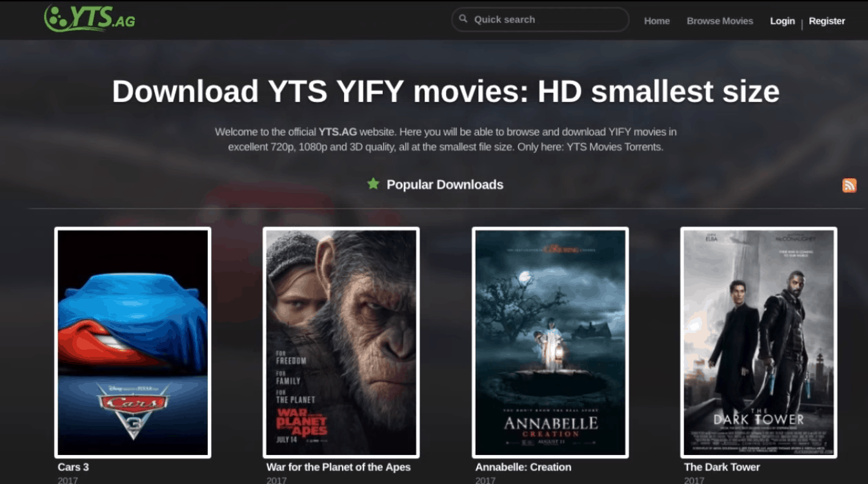This screenshot has width=868, height=484.
Task: Open the orange RSS feed icon
Action: 849,185
